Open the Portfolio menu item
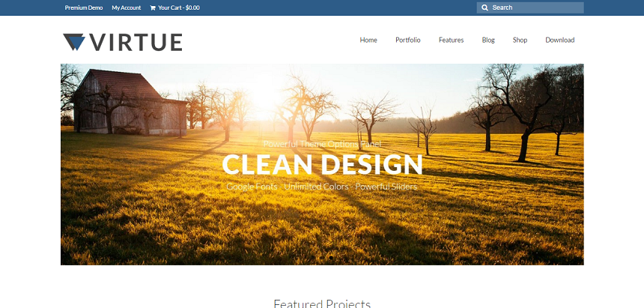The height and width of the screenshot is (308, 644). click(x=408, y=40)
